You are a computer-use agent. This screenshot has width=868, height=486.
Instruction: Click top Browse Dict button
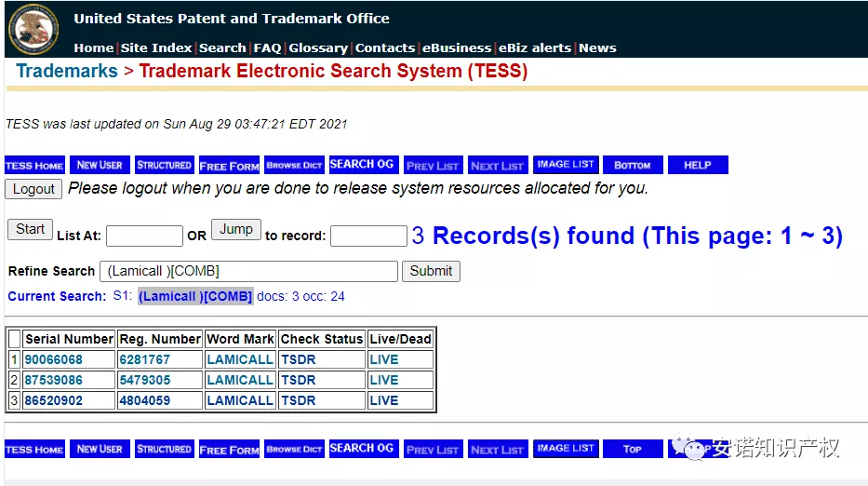click(x=294, y=165)
